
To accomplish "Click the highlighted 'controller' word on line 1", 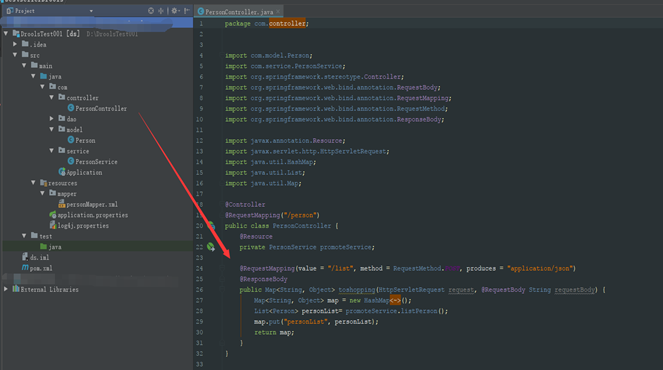I will tap(287, 24).
